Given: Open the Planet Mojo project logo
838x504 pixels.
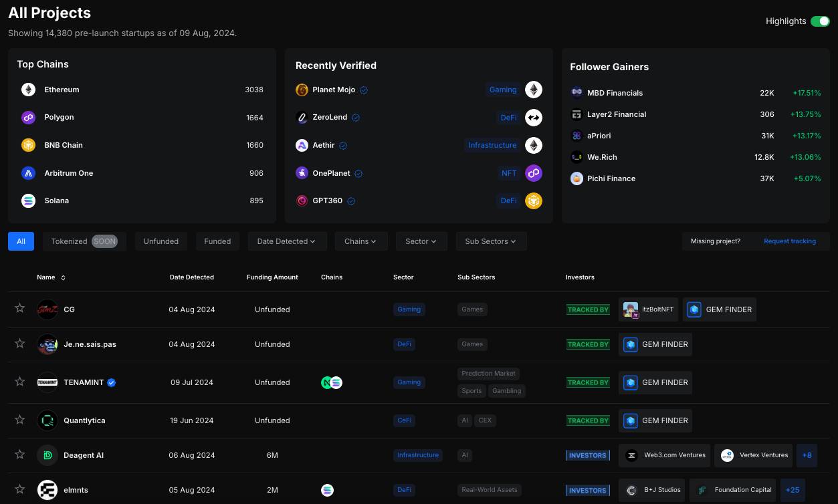Looking at the screenshot, I should (302, 90).
